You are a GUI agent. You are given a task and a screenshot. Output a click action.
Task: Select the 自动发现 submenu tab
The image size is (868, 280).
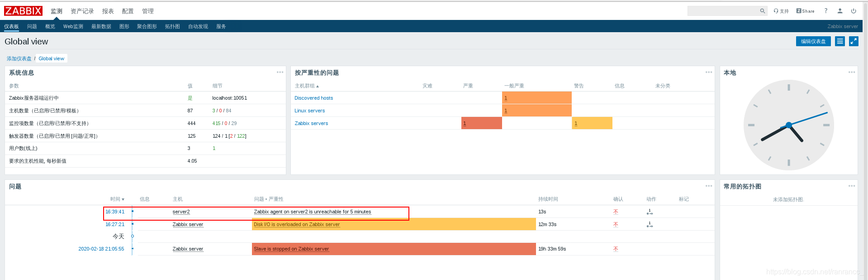point(198,26)
